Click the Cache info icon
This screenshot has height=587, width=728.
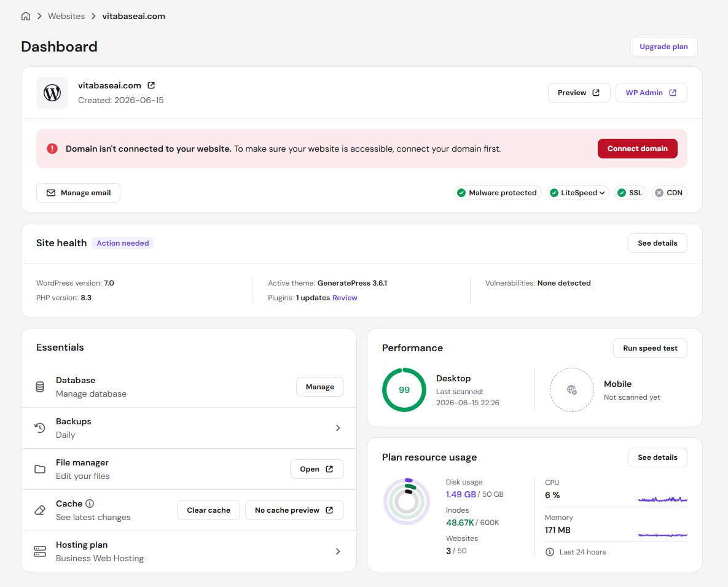pyautogui.click(x=90, y=503)
